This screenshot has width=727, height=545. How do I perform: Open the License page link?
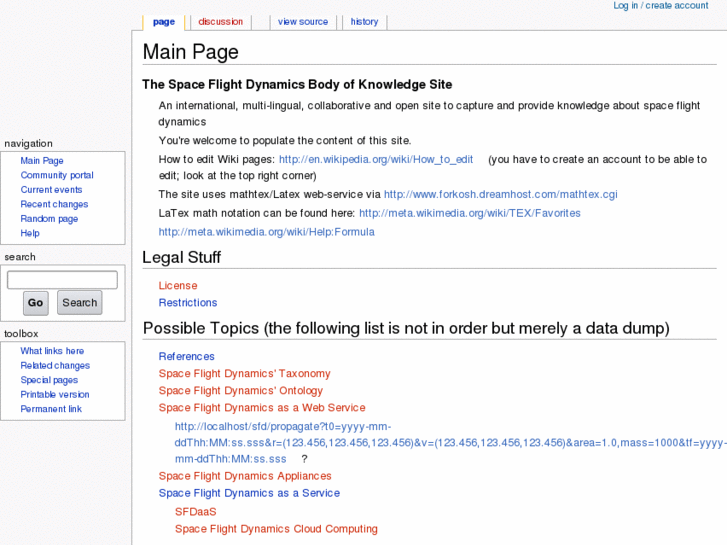coord(178,286)
